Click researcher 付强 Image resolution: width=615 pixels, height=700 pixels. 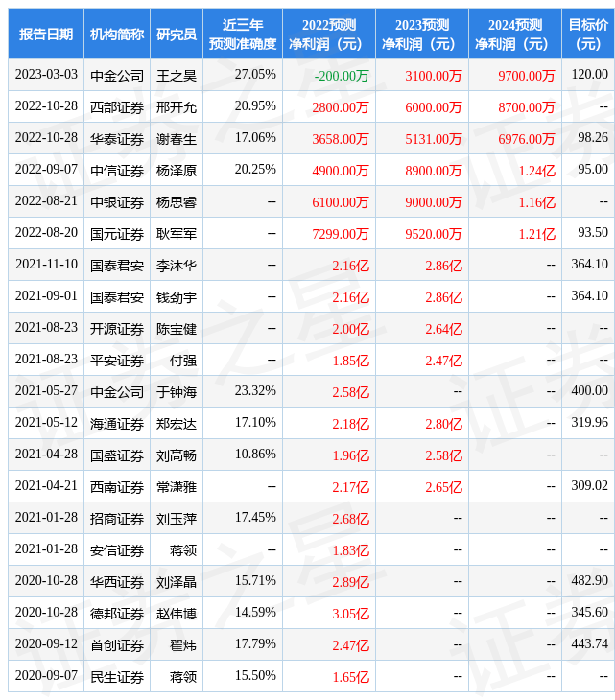coord(183,361)
